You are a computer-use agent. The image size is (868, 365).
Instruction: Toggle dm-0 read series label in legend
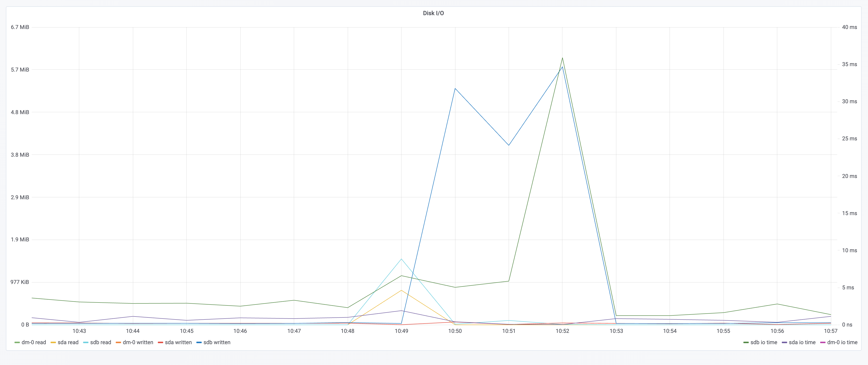(34, 342)
